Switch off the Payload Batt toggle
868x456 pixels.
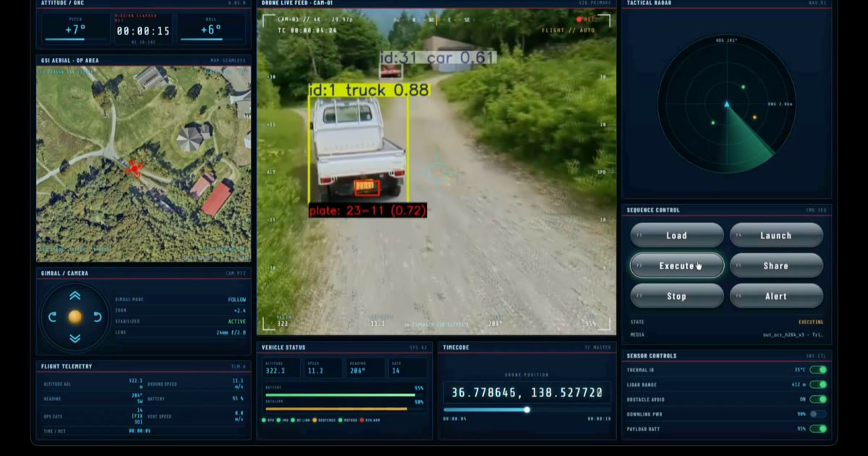tap(818, 428)
